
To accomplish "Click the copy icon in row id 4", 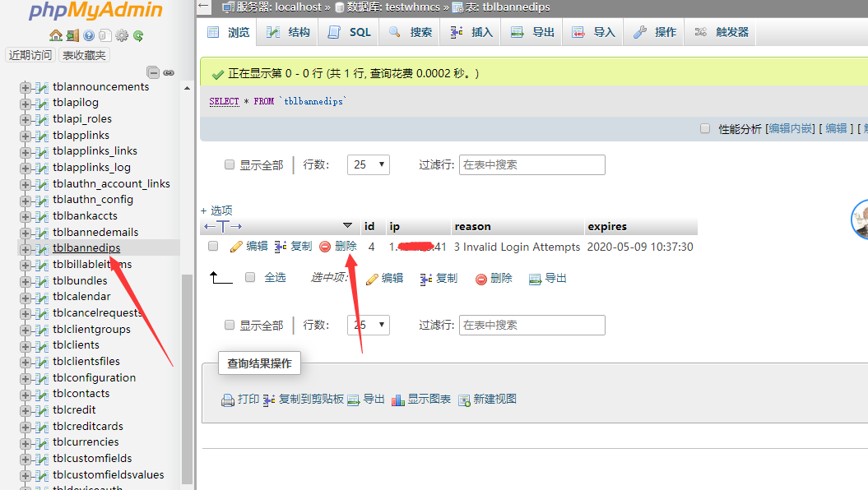I will point(281,247).
